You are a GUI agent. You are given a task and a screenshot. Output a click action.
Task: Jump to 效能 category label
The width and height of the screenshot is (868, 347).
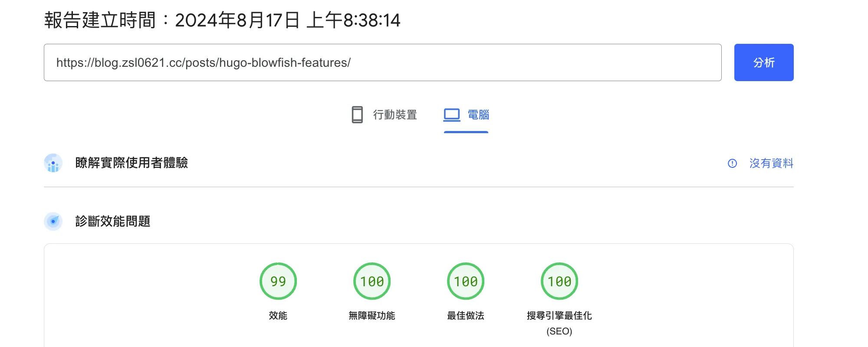(x=278, y=316)
